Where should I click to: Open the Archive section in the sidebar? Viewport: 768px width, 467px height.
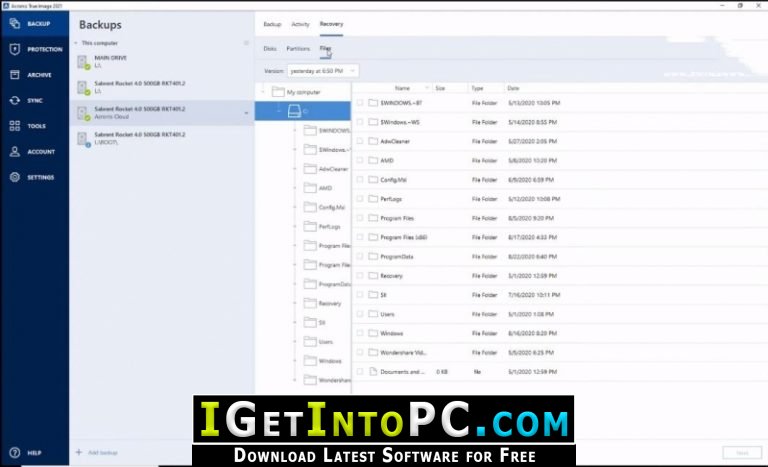pyautogui.click(x=35, y=74)
